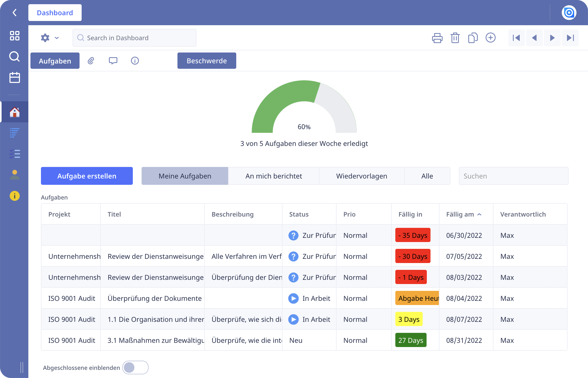
Task: Select the An mich berichtet tab
Action: [x=274, y=176]
